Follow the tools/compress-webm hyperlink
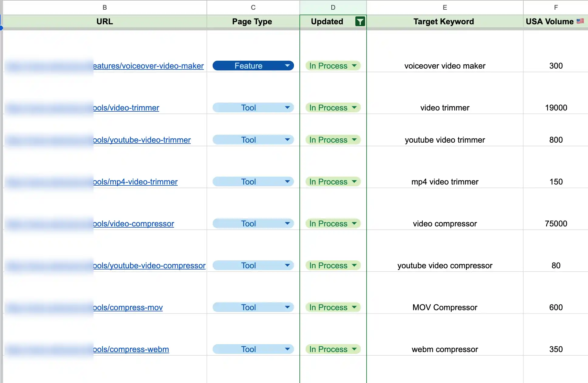588x383 pixels. coord(131,349)
